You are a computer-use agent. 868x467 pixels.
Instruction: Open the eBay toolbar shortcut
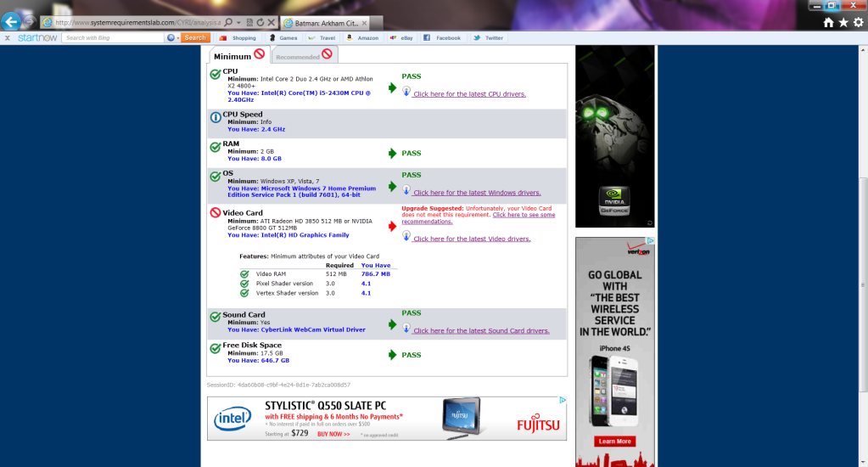401,37
